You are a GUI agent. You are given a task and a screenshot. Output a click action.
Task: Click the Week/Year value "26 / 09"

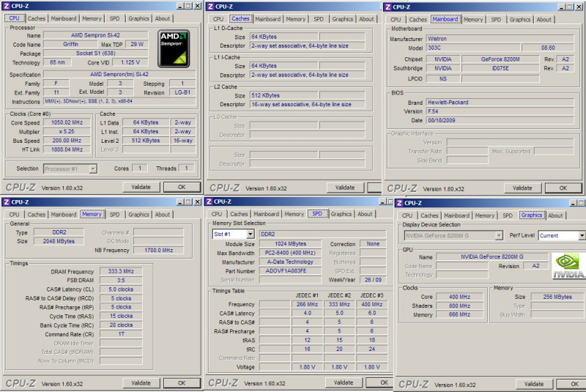tap(373, 280)
